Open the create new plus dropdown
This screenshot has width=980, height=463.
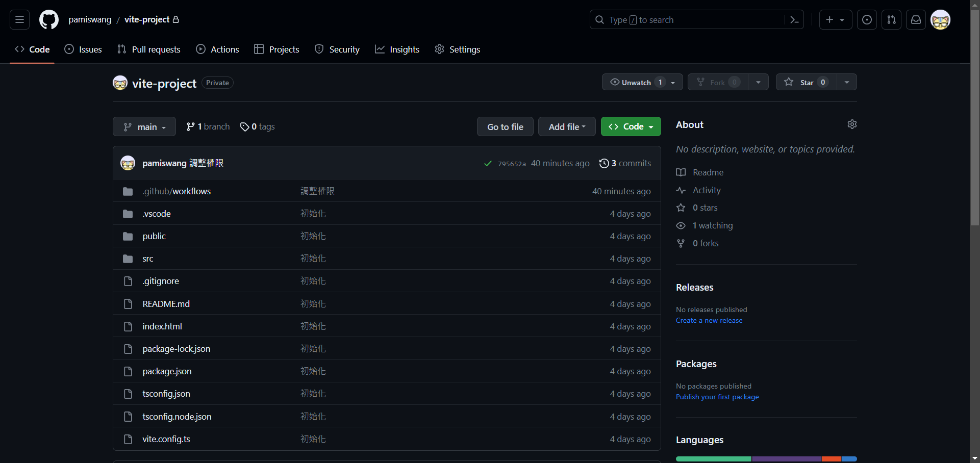point(836,20)
